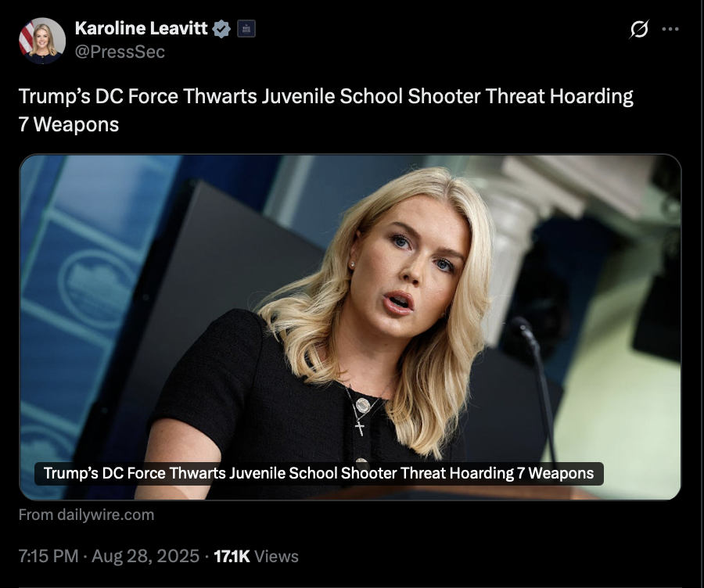This screenshot has width=704, height=588.
Task: Click the Karoline Leavitt display name
Action: [141, 28]
